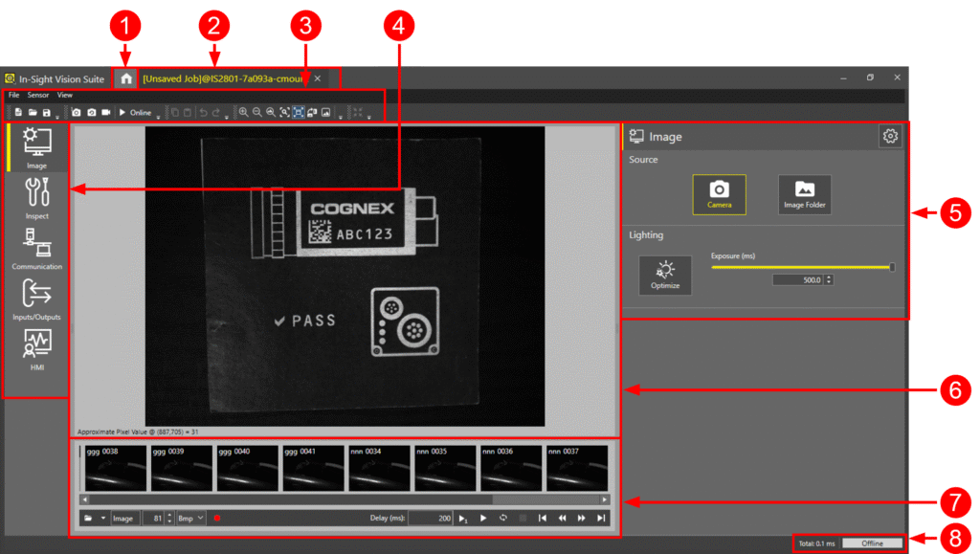Viewport: 980px width, 554px height.
Task: Expand the arrow beside the filmstrip folder icon
Action: click(102, 519)
